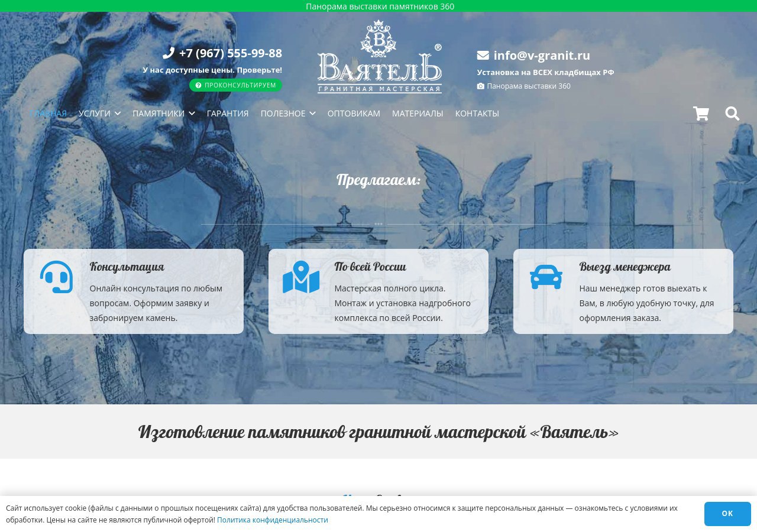Click the green top banner panorama link
The width and height of the screenshot is (757, 532).
(x=380, y=7)
